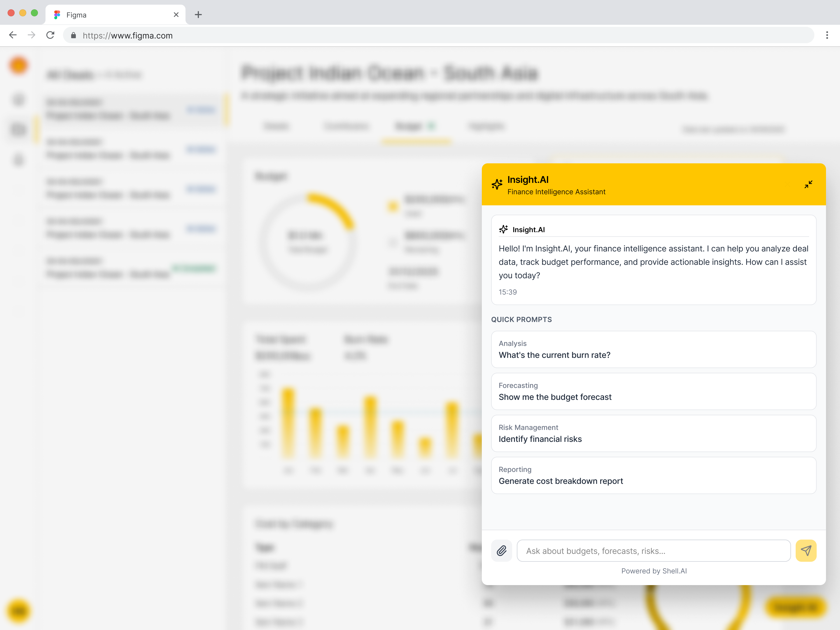Click the 'QUICK PROMPTS' heading
The width and height of the screenshot is (840, 630).
[521, 319]
